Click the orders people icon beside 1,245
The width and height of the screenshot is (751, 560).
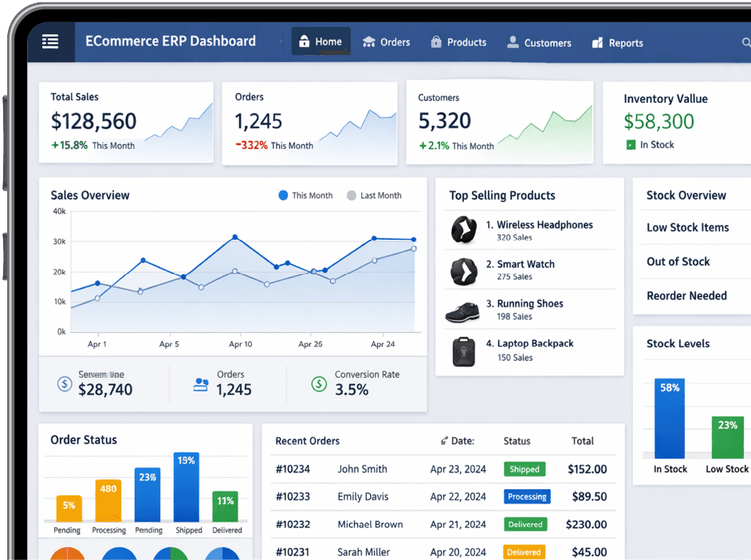pyautogui.click(x=201, y=384)
